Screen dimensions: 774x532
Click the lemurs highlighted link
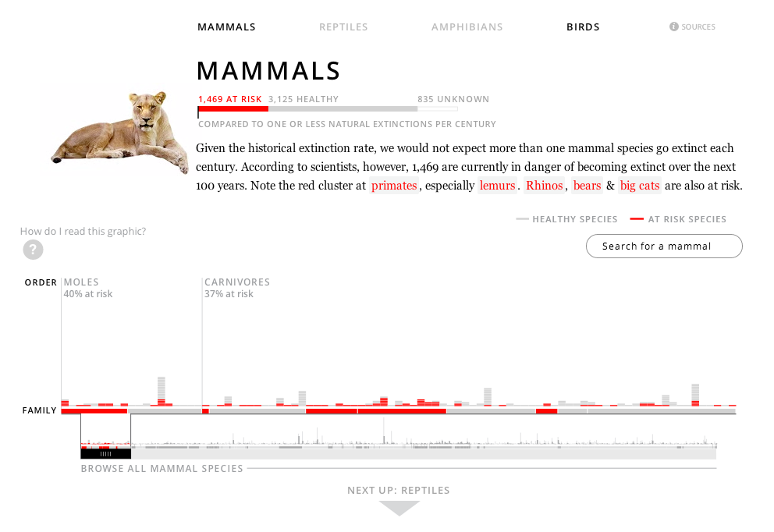497,186
